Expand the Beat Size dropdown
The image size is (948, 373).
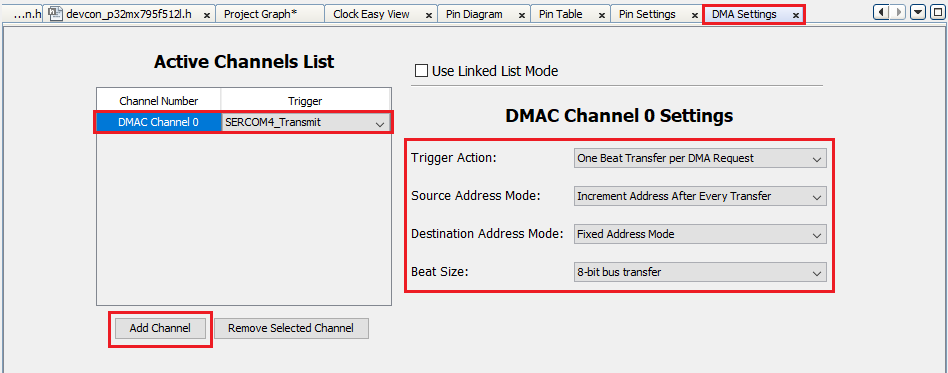(x=700, y=272)
